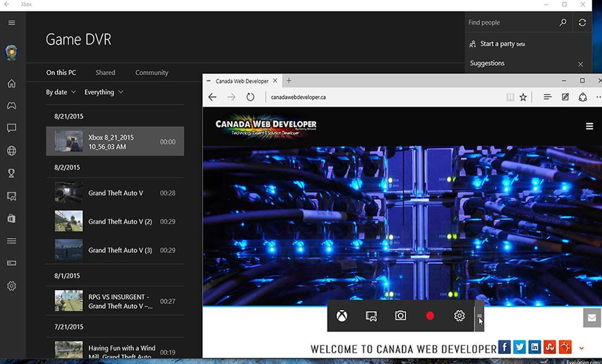Open Messages chat icon in Xbox sidebar
The image size is (602, 364).
(x=11, y=128)
